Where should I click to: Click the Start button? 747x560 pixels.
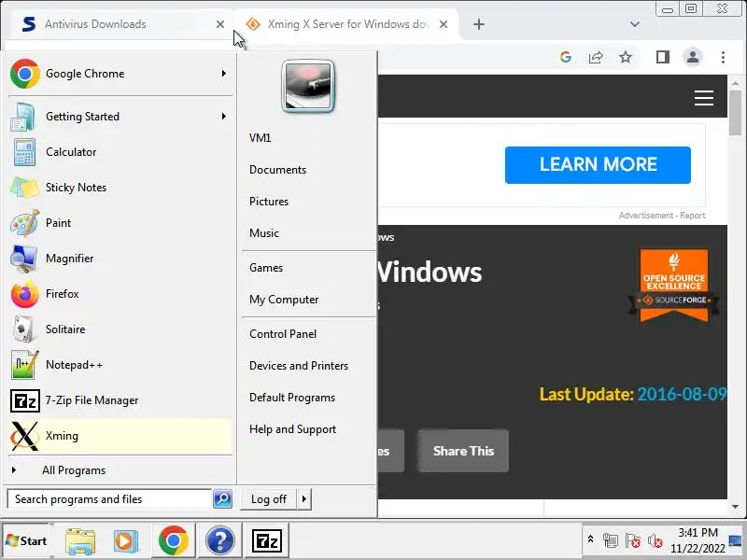click(x=27, y=541)
